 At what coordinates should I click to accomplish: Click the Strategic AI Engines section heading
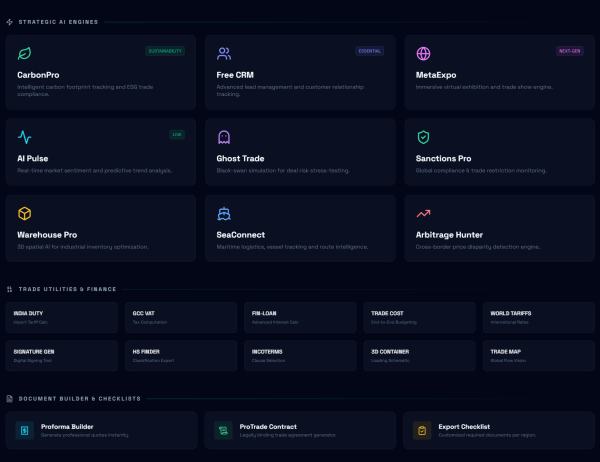pos(58,22)
